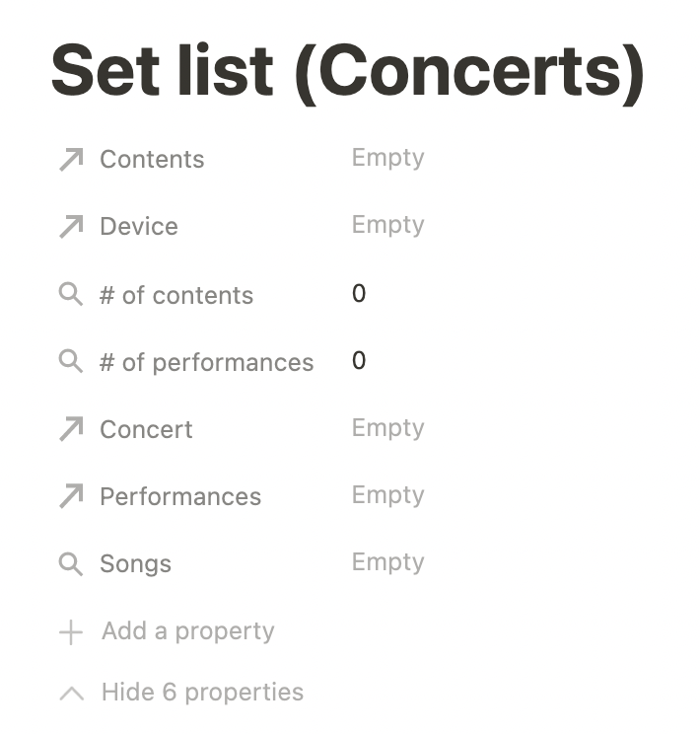
Task: Select the Concert property label
Action: coord(146,429)
